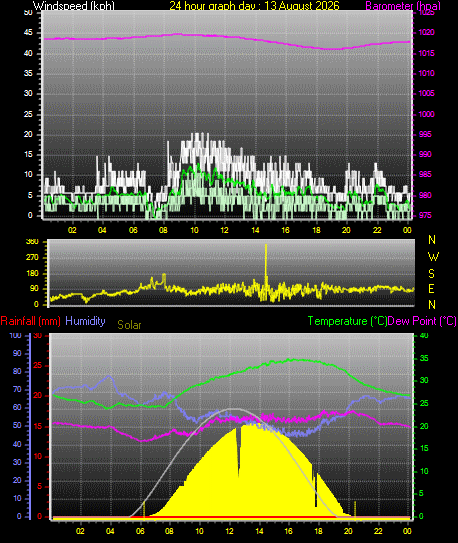The width and height of the screenshot is (458, 543).
Task: Click the 985 barometer axis value
Action: 425,175
